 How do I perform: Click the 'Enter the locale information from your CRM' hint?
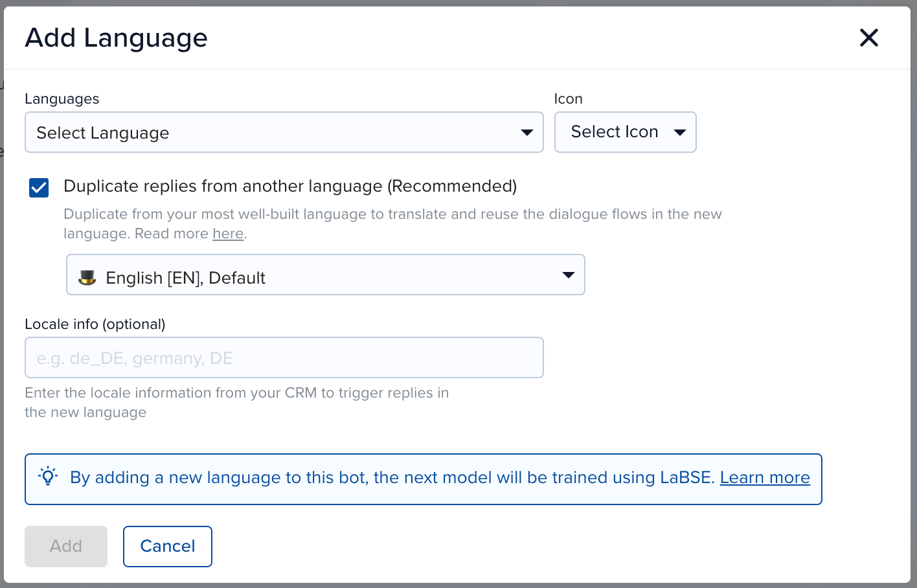coord(237,403)
